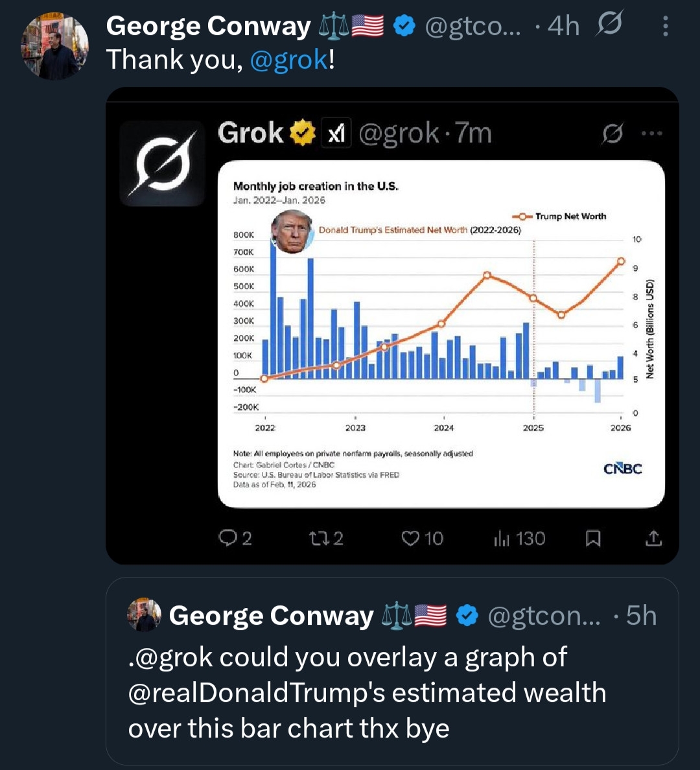Tap the Grok icon beside the timestamp
The width and height of the screenshot is (700, 770).
[x=611, y=25]
